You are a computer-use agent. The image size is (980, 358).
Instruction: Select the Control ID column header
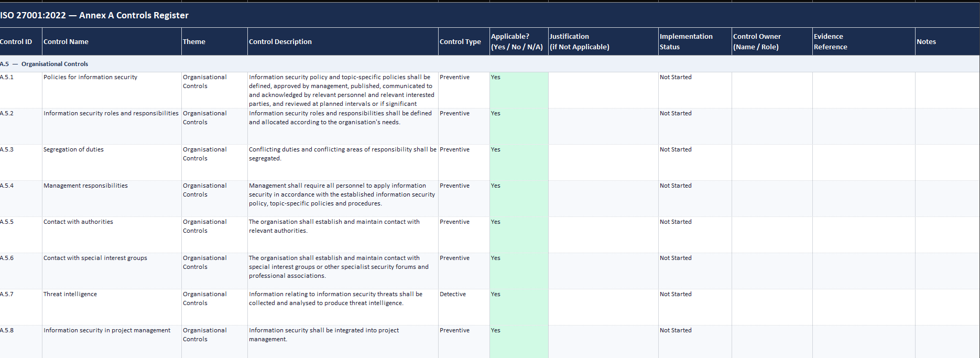coord(21,41)
